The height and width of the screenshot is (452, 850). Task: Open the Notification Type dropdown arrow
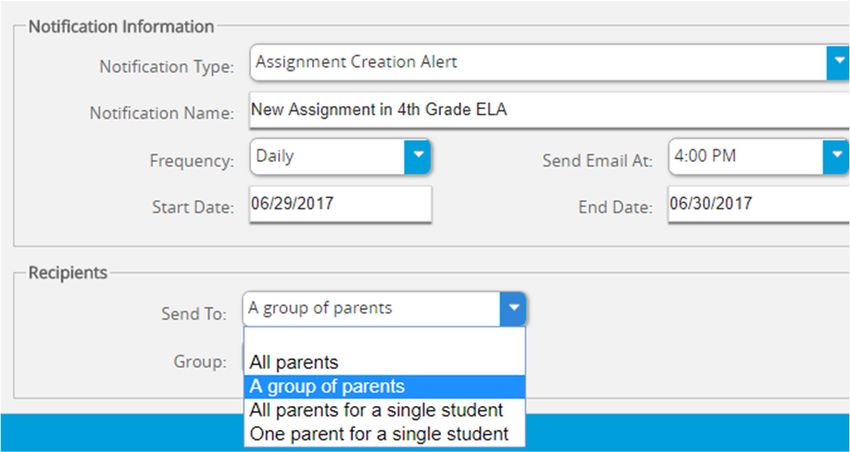[838, 62]
